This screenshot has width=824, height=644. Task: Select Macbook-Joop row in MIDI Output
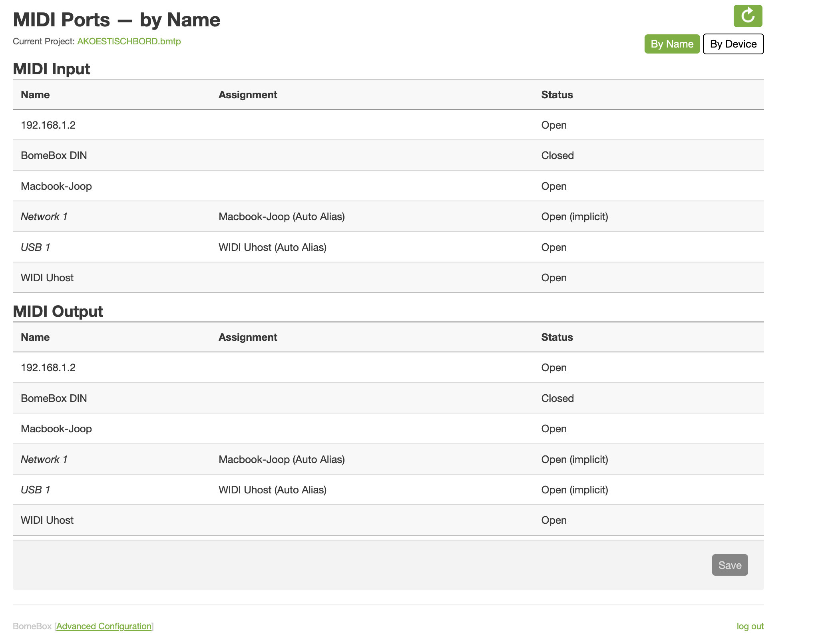(56, 429)
